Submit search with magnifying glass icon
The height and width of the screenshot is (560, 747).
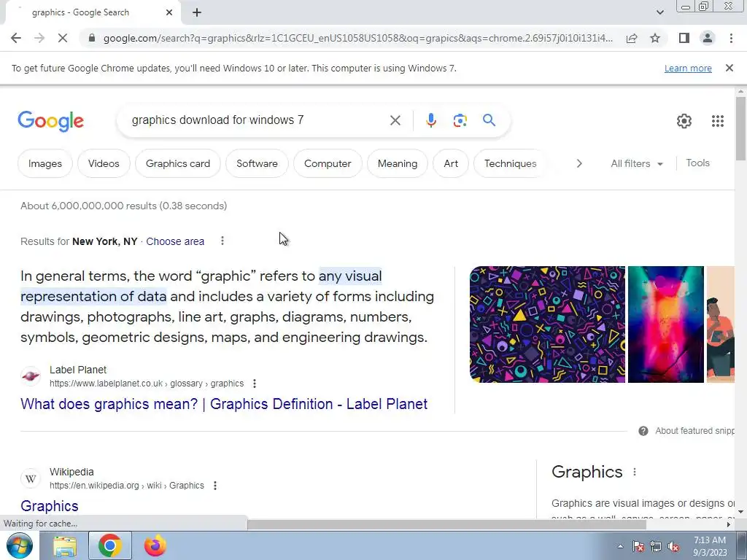point(489,120)
